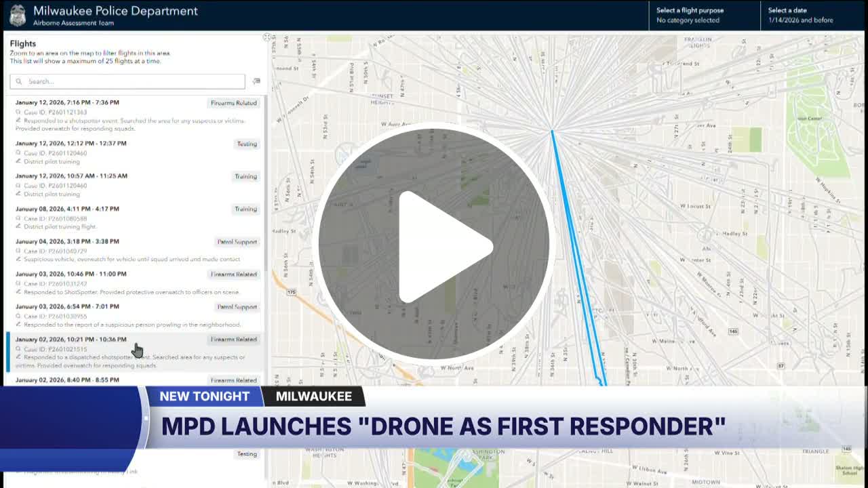This screenshot has width=868, height=488.
Task: Click the pencil icon beside 'Suspicious vehicle' note
Action: coord(18,260)
